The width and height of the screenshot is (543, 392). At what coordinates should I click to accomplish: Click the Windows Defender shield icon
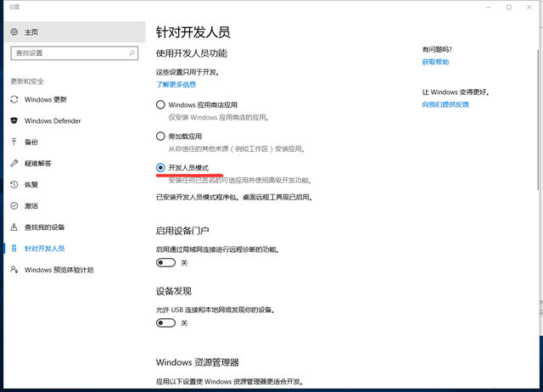point(14,120)
